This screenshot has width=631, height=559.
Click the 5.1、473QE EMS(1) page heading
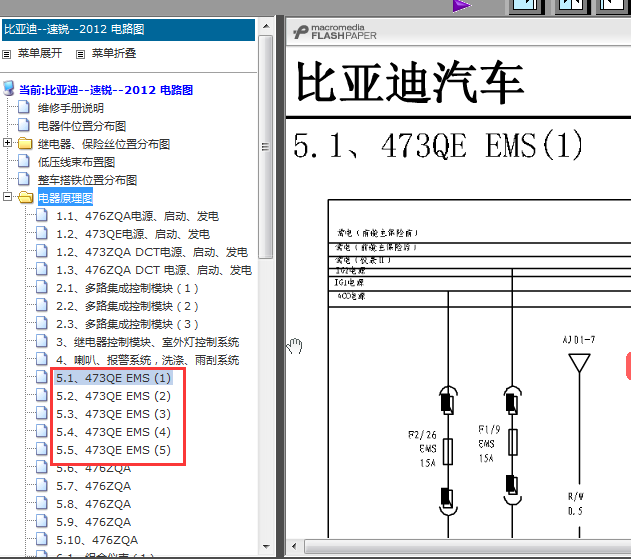[437, 145]
